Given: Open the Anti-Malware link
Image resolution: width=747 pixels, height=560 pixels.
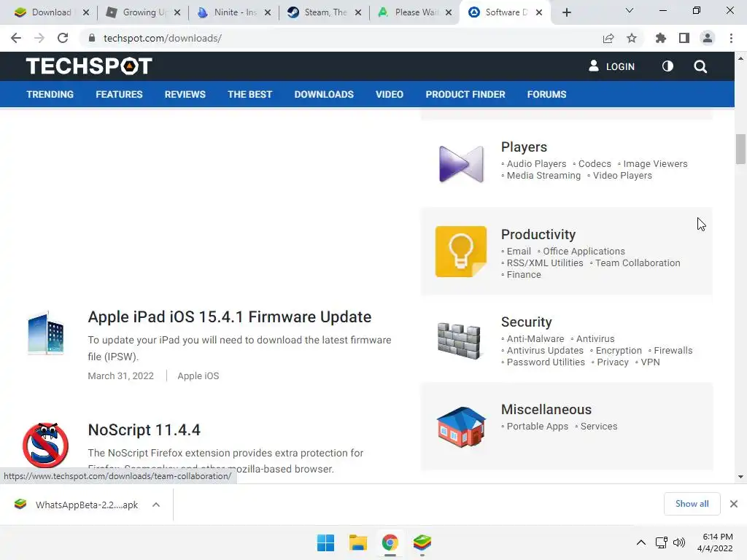Looking at the screenshot, I should coord(535,338).
